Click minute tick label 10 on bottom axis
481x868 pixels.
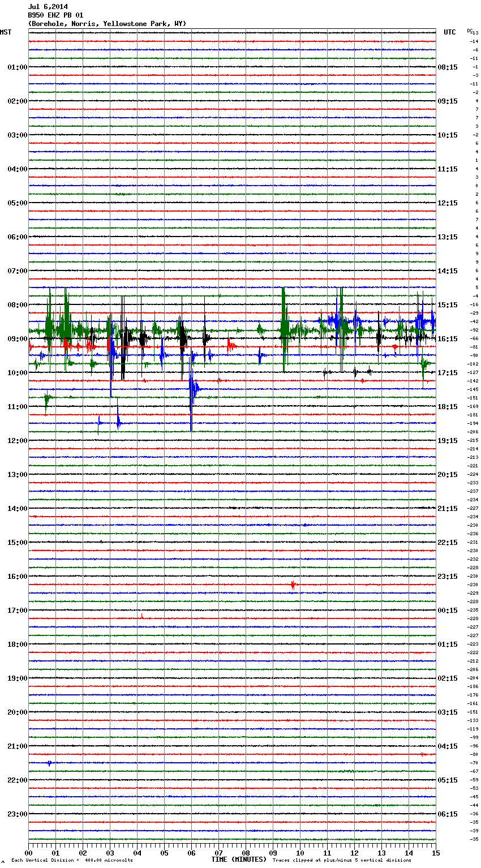click(300, 853)
